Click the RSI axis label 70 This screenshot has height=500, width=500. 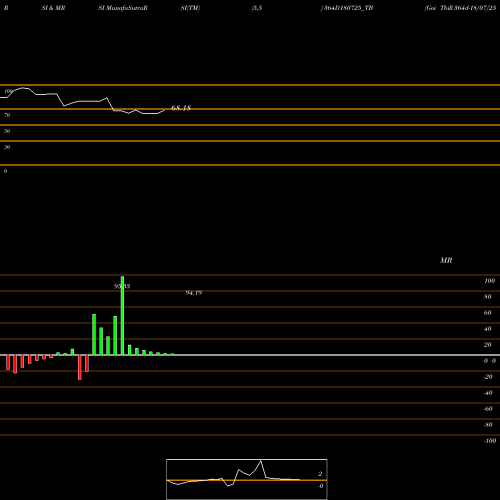7,115
